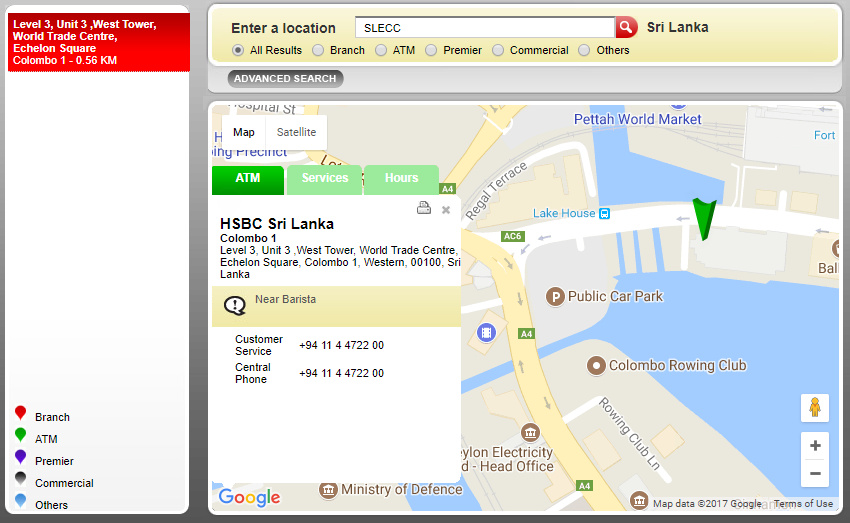Open Street View pegman control
The width and height of the screenshot is (850, 523).
815,408
